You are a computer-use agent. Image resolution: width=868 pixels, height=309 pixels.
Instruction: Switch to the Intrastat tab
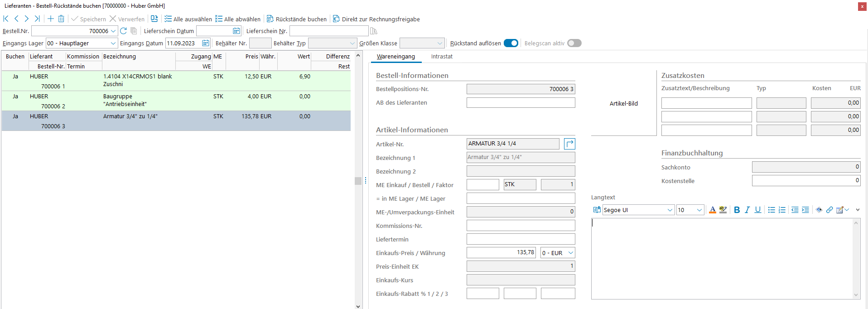click(442, 57)
